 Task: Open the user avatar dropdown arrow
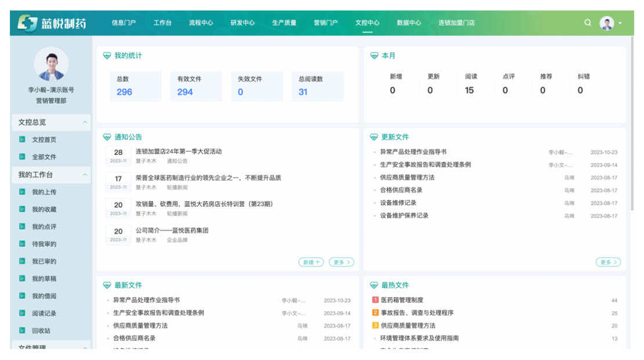tap(620, 23)
